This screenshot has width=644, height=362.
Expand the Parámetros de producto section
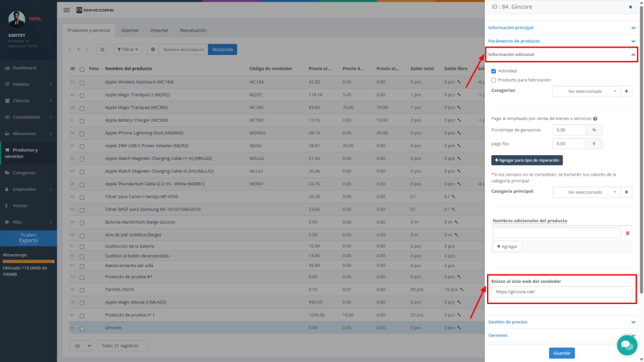pos(561,41)
